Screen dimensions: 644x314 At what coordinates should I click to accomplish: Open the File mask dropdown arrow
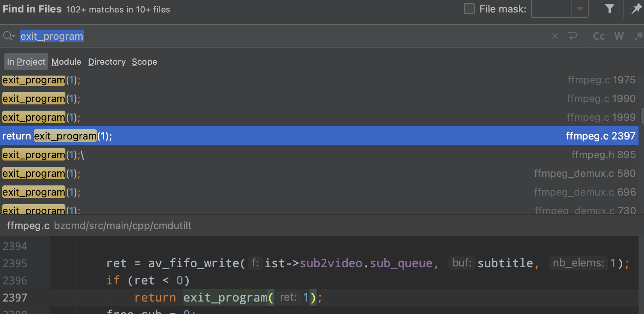[580, 9]
